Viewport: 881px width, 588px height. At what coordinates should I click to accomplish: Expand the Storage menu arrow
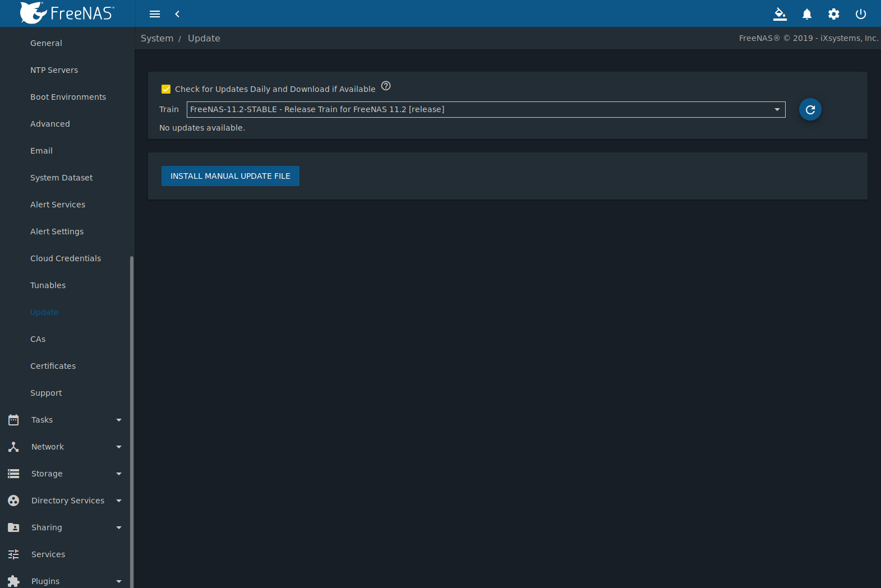pos(119,474)
